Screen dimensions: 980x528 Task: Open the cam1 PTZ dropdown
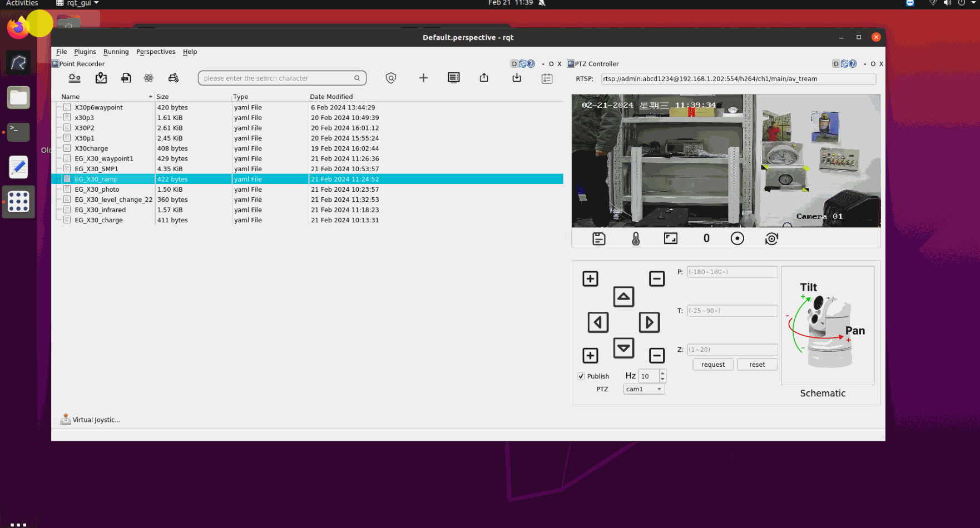pos(644,389)
